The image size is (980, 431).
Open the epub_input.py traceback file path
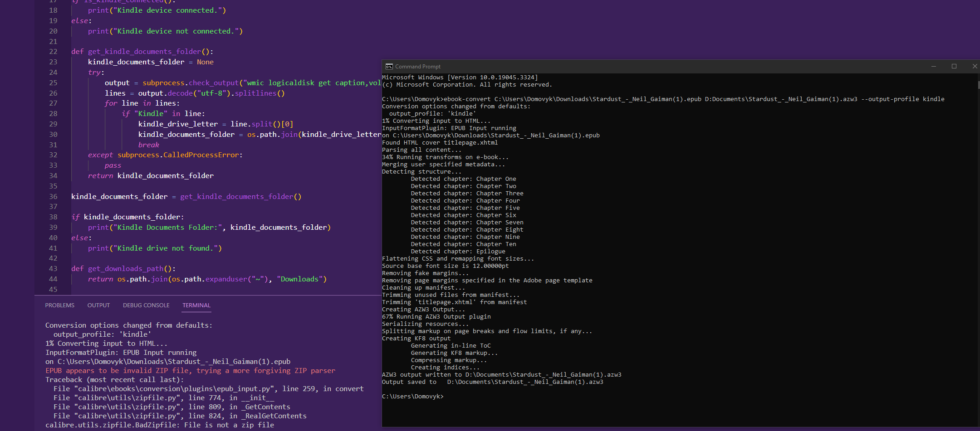coord(175,389)
